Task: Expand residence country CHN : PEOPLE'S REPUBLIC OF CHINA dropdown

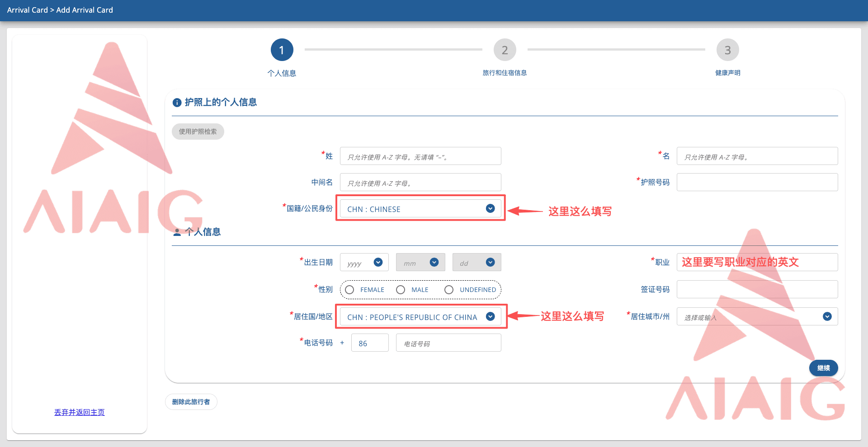Action: coord(420,316)
